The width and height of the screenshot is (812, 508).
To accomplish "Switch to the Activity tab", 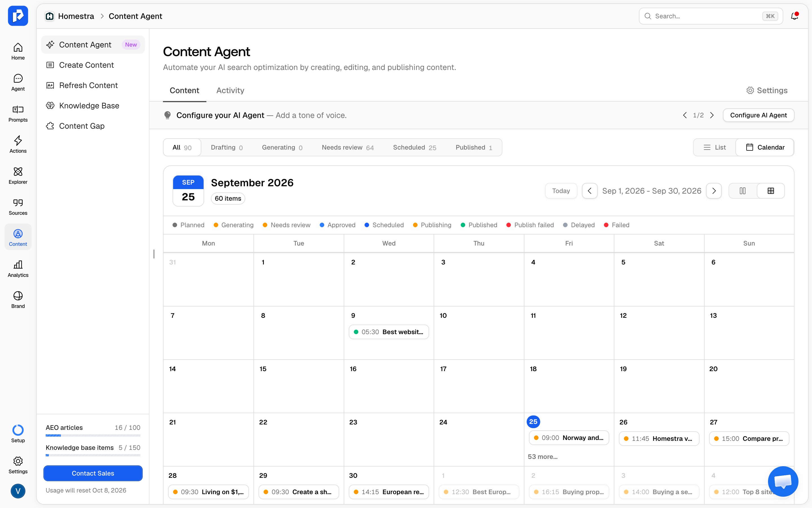I will 230,90.
